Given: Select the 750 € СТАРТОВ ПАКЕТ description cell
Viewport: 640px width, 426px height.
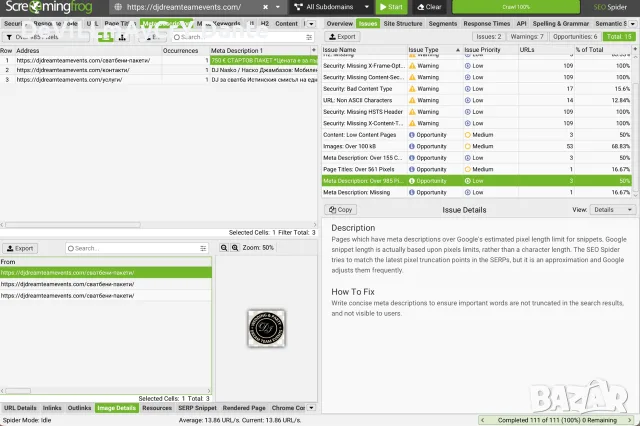Looking at the screenshot, I should pos(264,60).
